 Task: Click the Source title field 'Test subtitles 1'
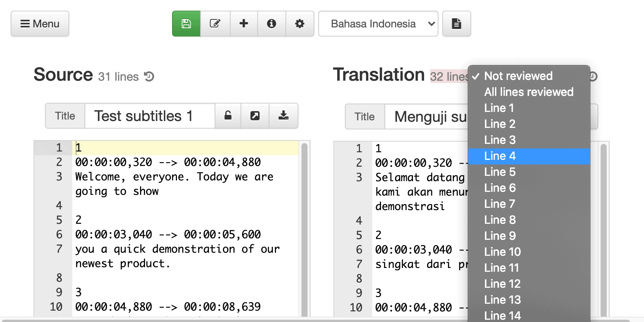click(150, 116)
